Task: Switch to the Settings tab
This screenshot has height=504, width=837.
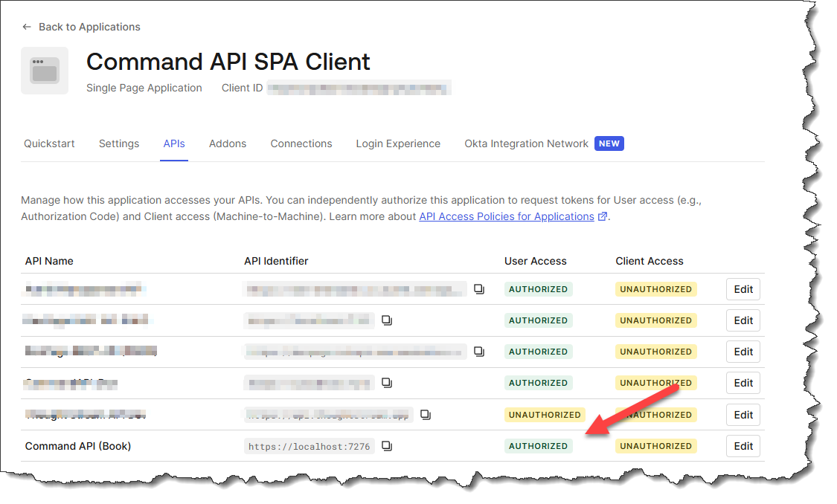Action: (119, 143)
